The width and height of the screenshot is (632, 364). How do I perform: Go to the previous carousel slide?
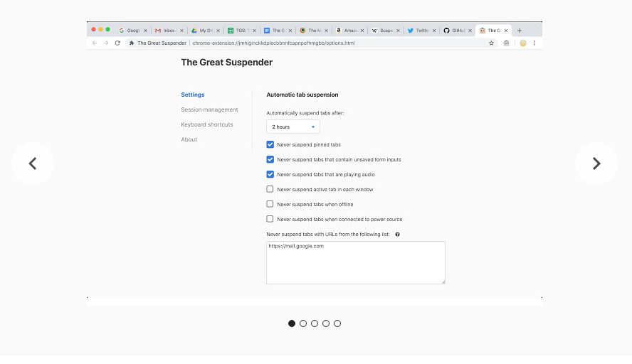33,164
